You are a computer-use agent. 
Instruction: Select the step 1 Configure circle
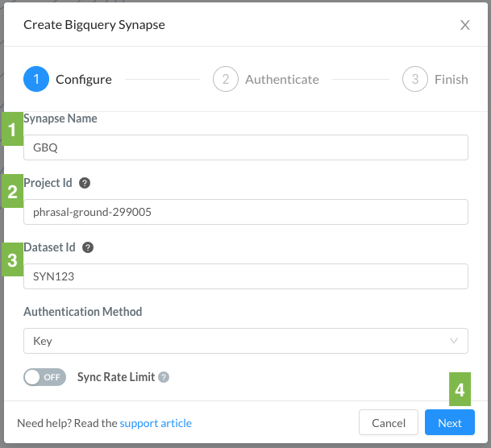tap(36, 79)
